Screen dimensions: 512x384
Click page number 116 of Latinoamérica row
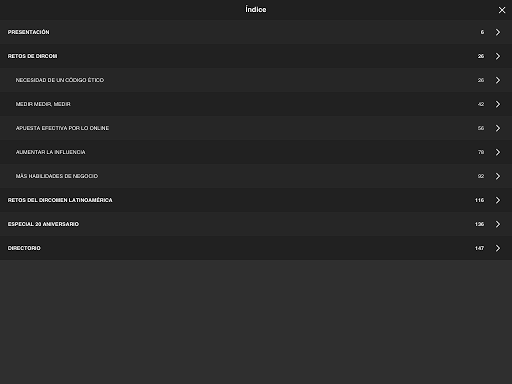point(479,200)
